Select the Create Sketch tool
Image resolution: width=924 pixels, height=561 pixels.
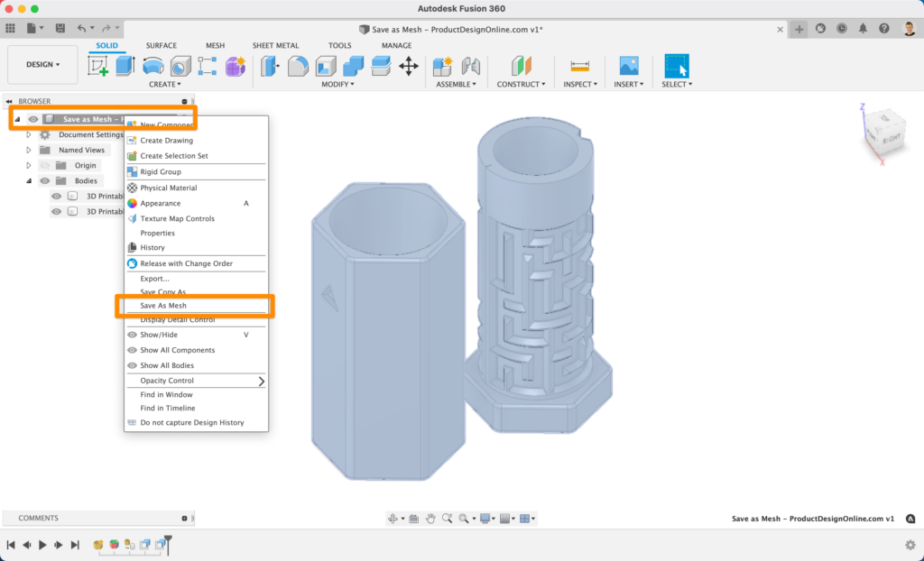coord(98,66)
